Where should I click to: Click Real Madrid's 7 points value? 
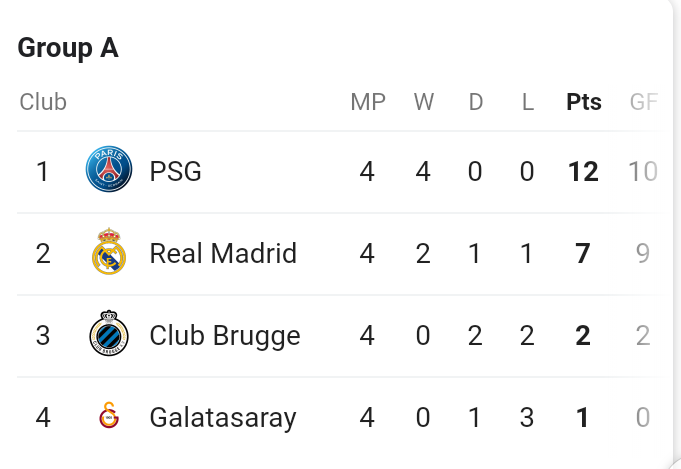coord(583,253)
